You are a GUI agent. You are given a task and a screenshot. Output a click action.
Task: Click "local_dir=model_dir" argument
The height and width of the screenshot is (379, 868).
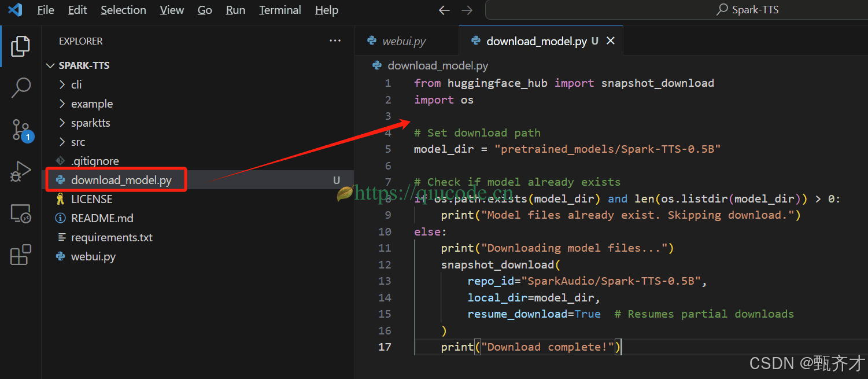coord(531,298)
